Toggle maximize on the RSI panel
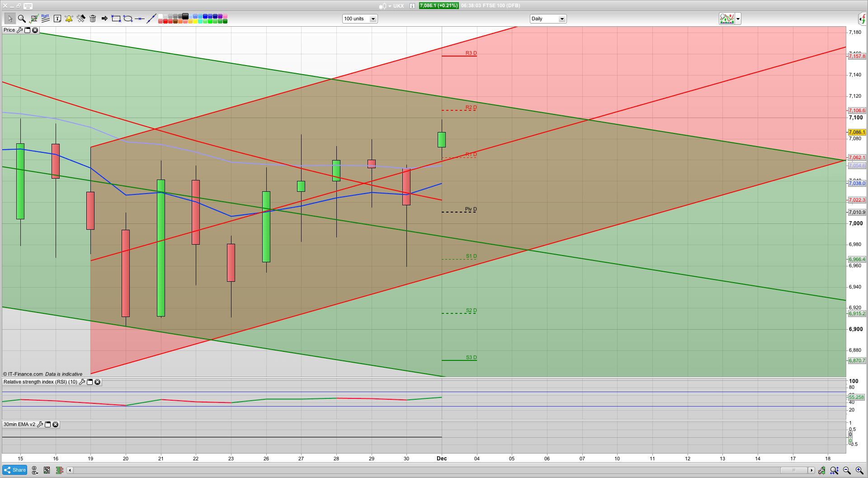868x478 pixels. [x=90, y=382]
